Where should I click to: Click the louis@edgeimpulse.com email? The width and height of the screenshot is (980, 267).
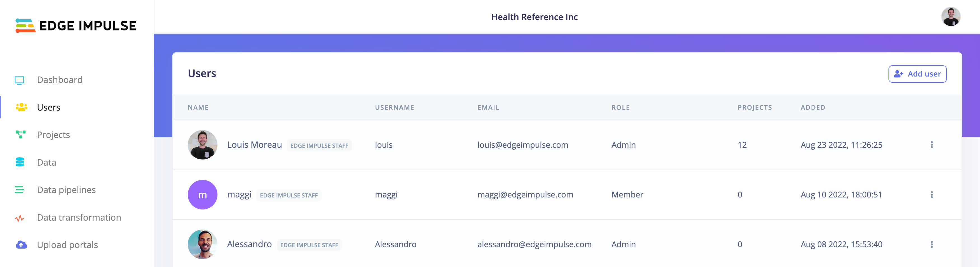point(523,145)
